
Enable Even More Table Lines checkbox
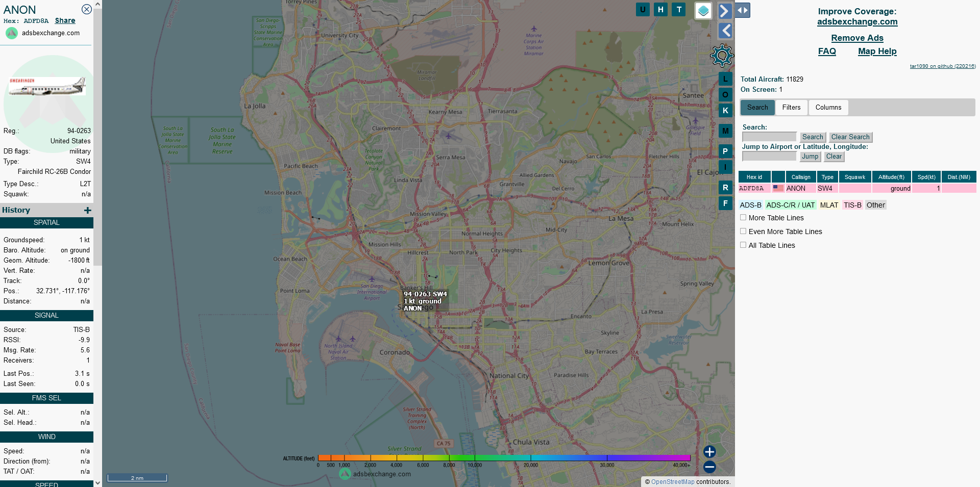click(x=743, y=231)
